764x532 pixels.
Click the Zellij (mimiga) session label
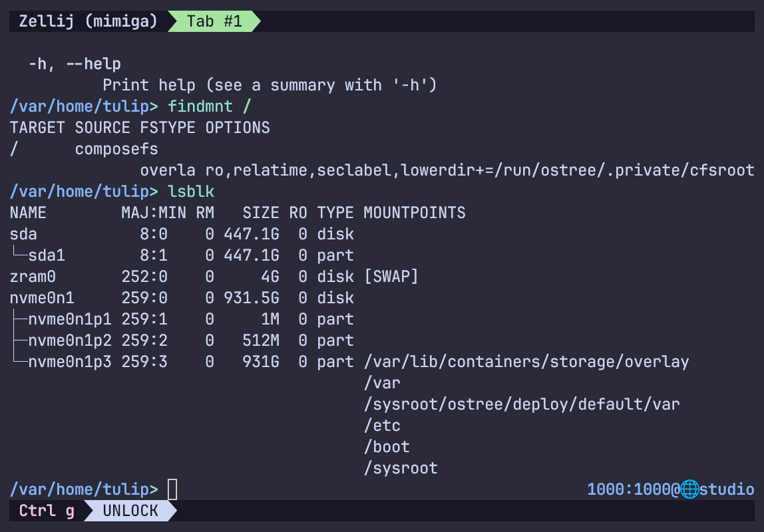point(88,21)
